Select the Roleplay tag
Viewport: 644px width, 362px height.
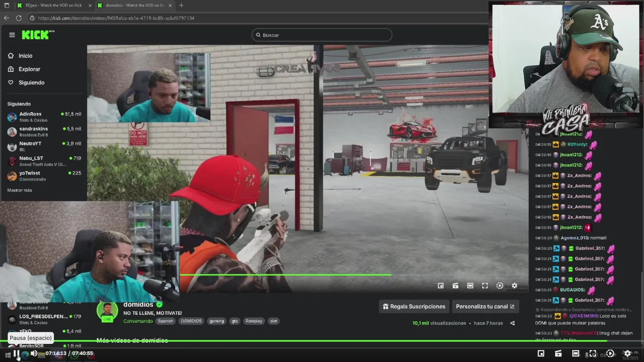pyautogui.click(x=254, y=321)
